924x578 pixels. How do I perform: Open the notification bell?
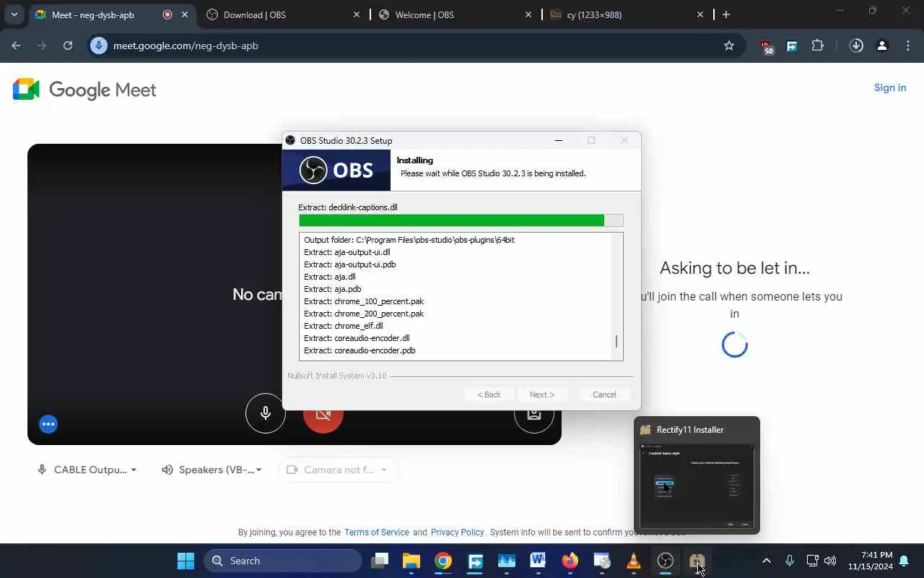tap(904, 561)
